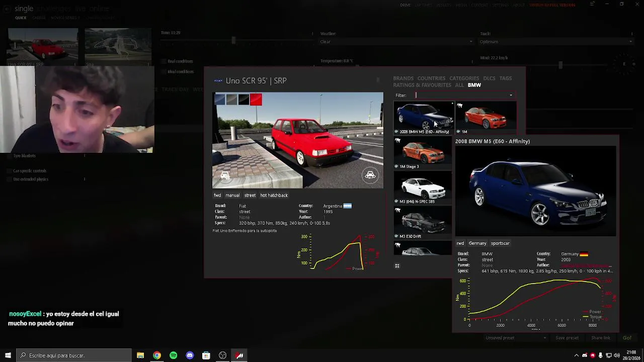Click the 'manual' tag
The width and height of the screenshot is (644, 362).
(x=232, y=195)
